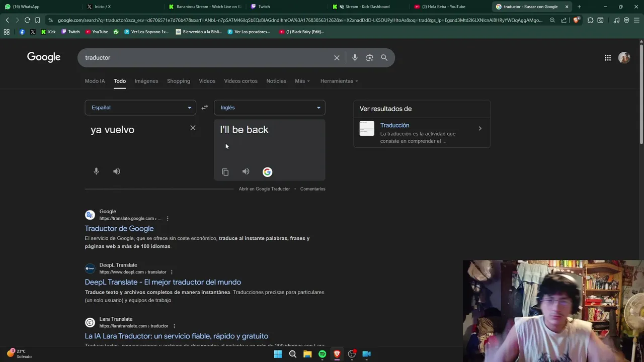Open the Google apps grid
Image resolution: width=644 pixels, height=362 pixels.
click(608, 58)
